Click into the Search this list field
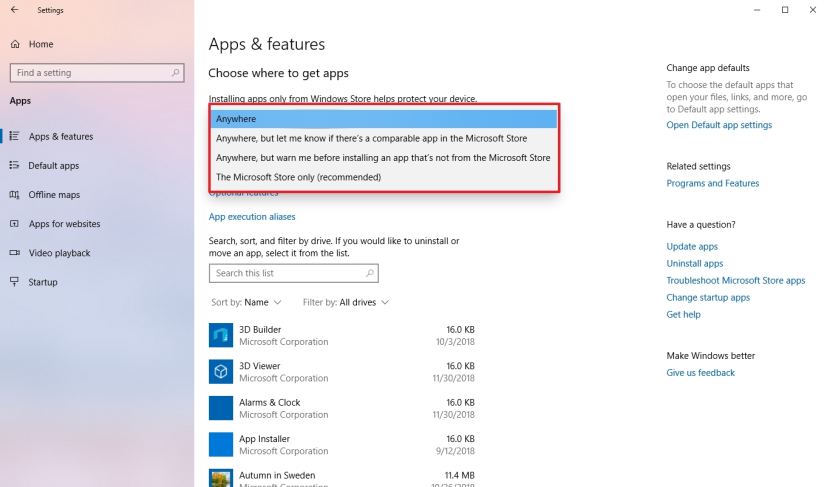827x487 pixels. (293, 273)
